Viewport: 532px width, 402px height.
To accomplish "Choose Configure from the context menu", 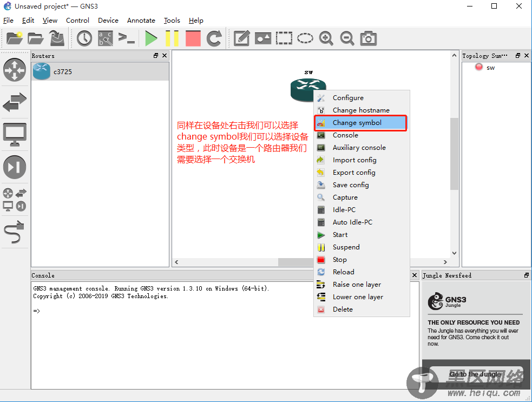I will (x=362, y=98).
